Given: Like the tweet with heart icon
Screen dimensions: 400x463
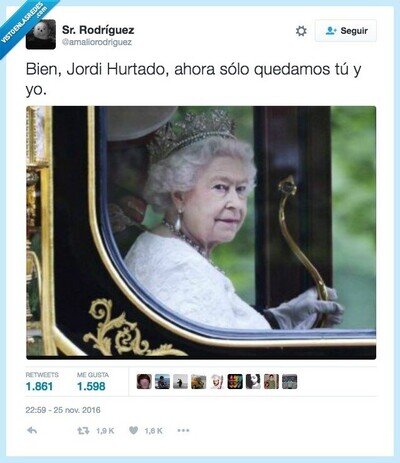Looking at the screenshot, I should [133, 430].
